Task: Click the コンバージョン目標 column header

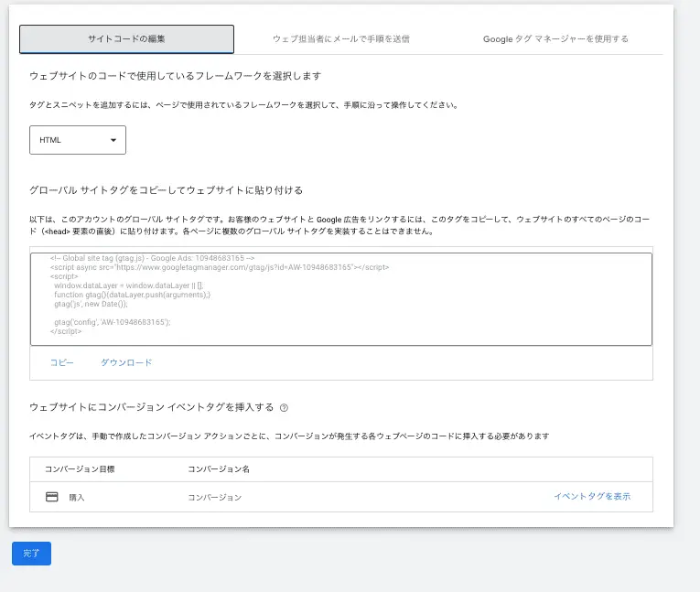Action: 80,469
